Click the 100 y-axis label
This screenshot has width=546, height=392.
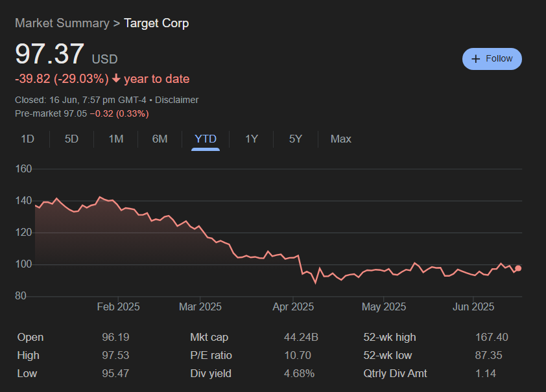pyautogui.click(x=24, y=264)
